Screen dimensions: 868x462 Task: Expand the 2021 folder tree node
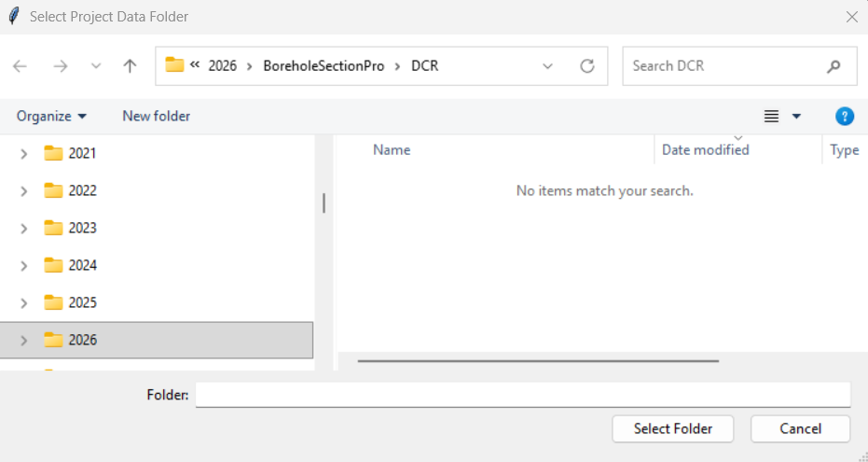point(24,154)
